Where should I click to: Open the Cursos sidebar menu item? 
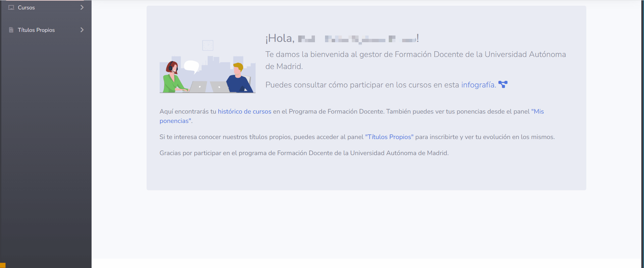pyautogui.click(x=26, y=7)
